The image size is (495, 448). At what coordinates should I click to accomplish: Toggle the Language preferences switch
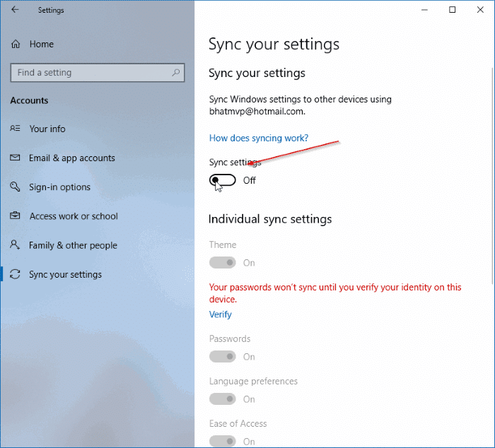pyautogui.click(x=223, y=399)
